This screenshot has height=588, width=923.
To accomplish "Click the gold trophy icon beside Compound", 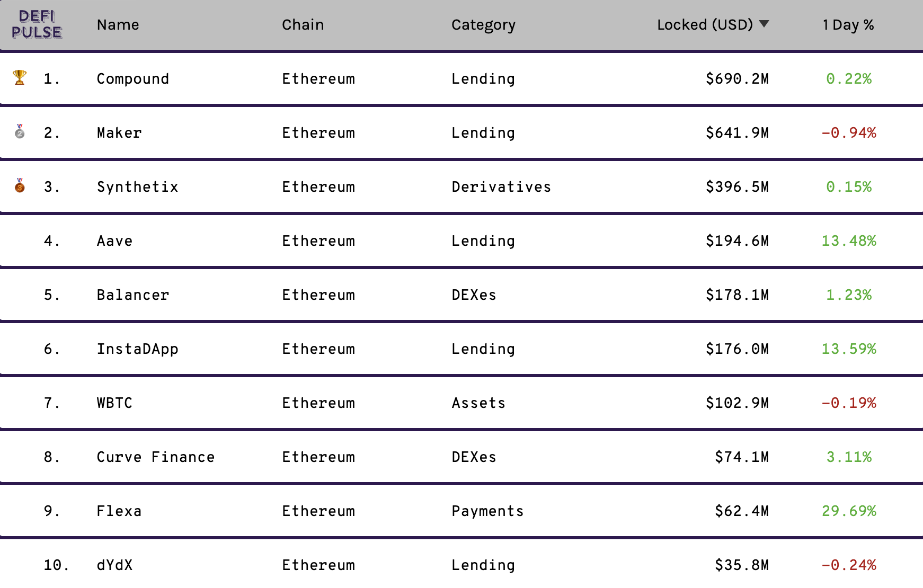I will 20,77.
